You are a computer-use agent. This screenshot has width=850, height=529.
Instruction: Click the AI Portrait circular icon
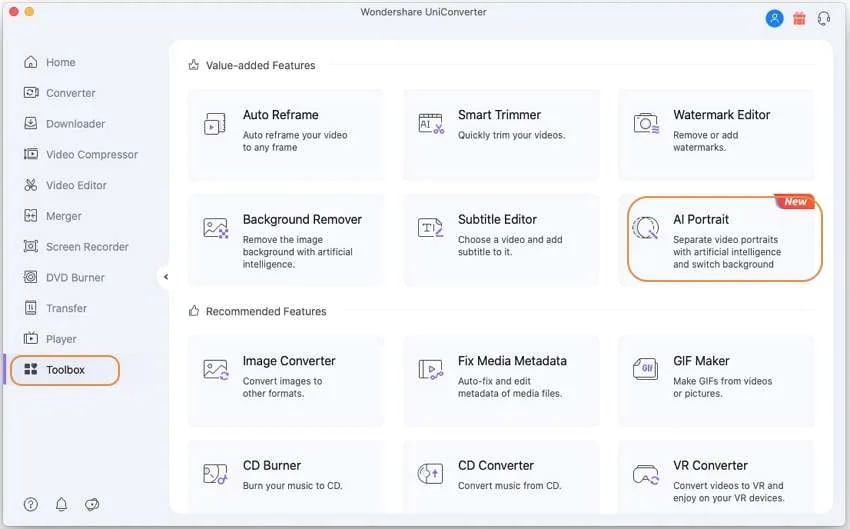pos(646,228)
